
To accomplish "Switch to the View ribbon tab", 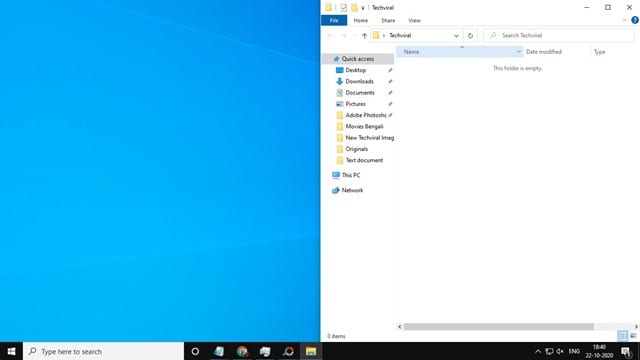I will [x=414, y=20].
